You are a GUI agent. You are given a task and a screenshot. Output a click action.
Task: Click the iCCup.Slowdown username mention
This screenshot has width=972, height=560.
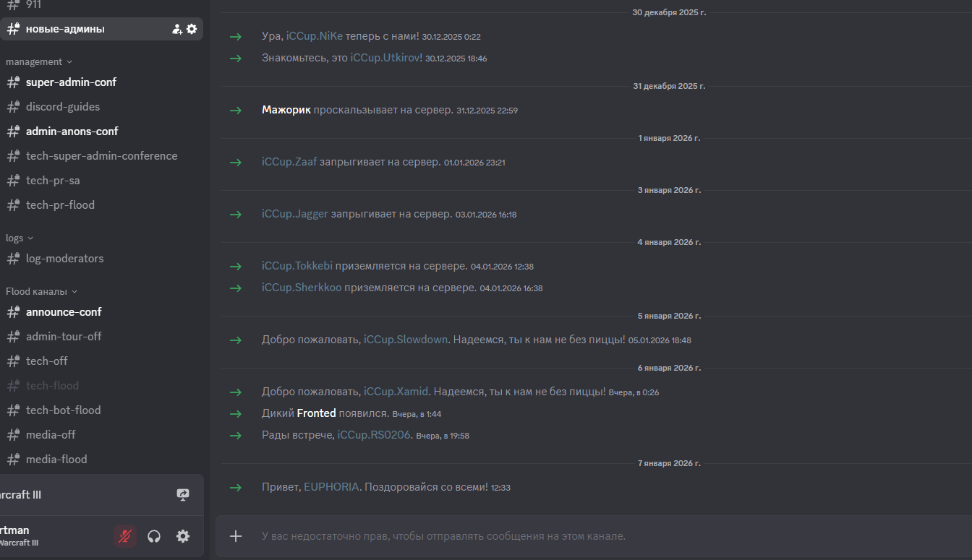click(x=406, y=340)
